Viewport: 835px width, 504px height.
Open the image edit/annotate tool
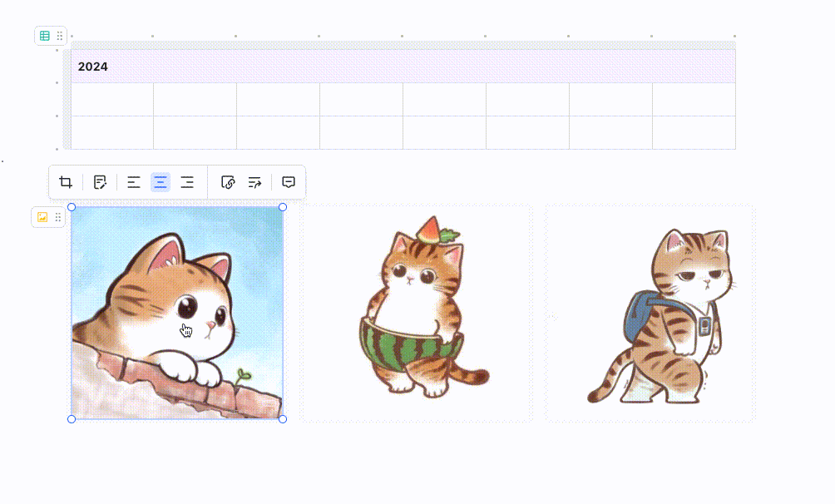click(100, 182)
